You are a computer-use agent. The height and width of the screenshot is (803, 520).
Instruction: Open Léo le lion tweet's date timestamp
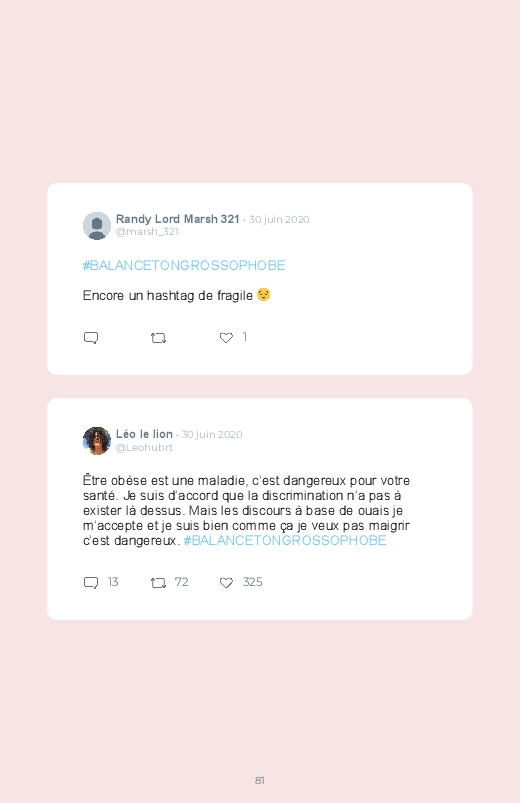[x=212, y=434]
